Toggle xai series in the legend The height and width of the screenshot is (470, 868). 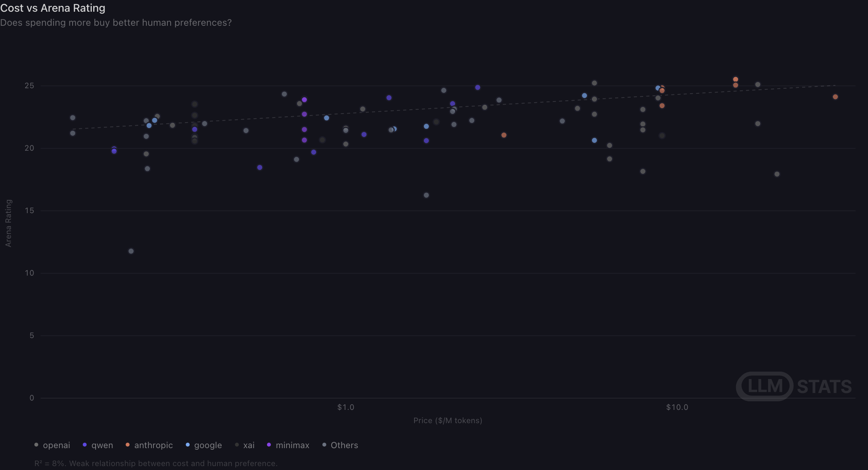click(x=245, y=445)
